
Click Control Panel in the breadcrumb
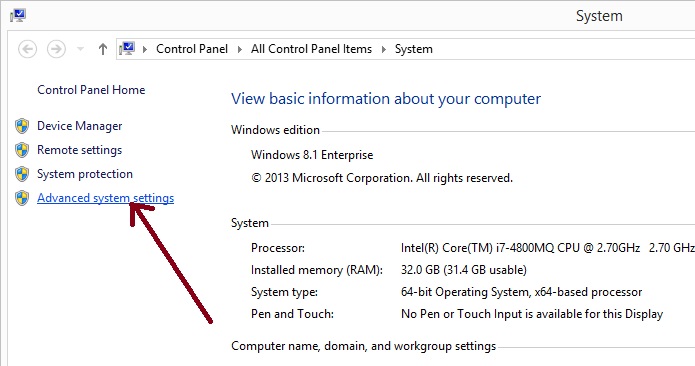(192, 49)
